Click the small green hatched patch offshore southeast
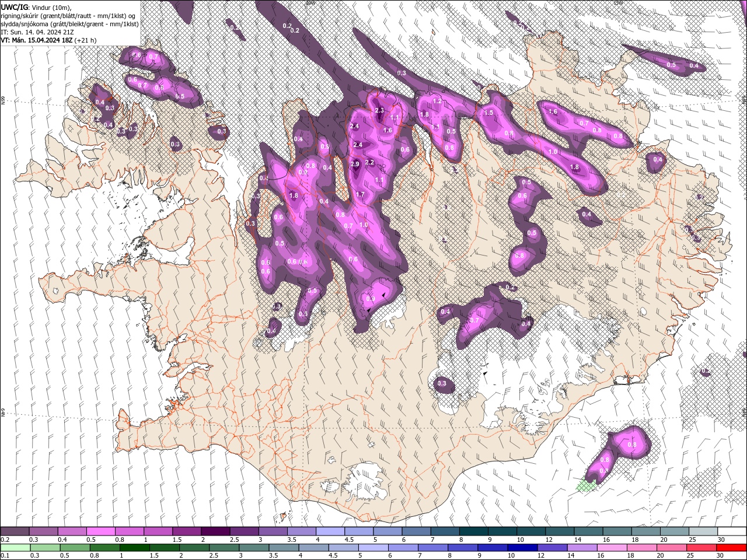 pos(585,485)
